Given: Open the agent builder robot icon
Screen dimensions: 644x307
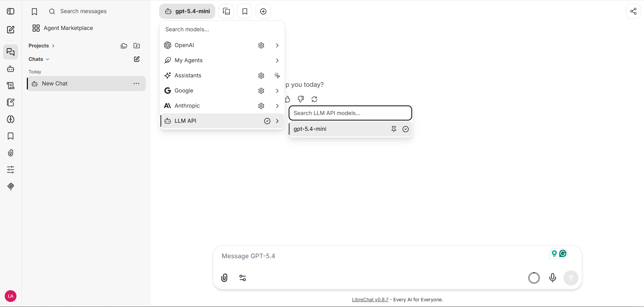Looking at the screenshot, I should [11, 69].
